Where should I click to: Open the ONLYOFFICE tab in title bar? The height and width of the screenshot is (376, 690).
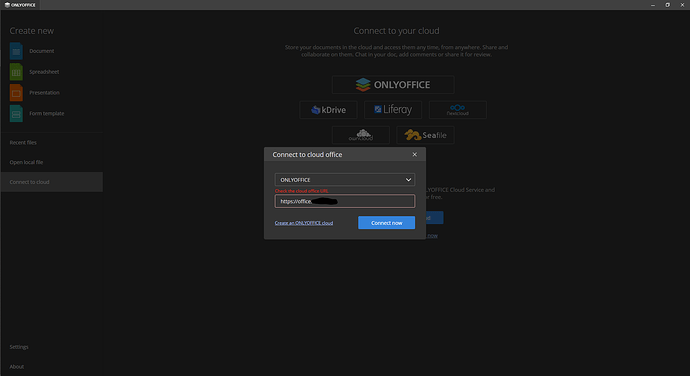point(20,5)
